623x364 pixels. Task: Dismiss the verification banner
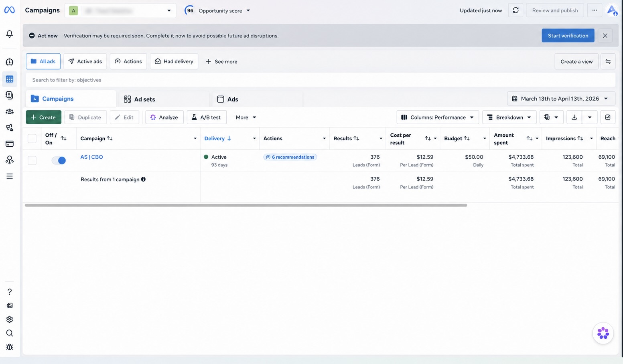click(605, 36)
